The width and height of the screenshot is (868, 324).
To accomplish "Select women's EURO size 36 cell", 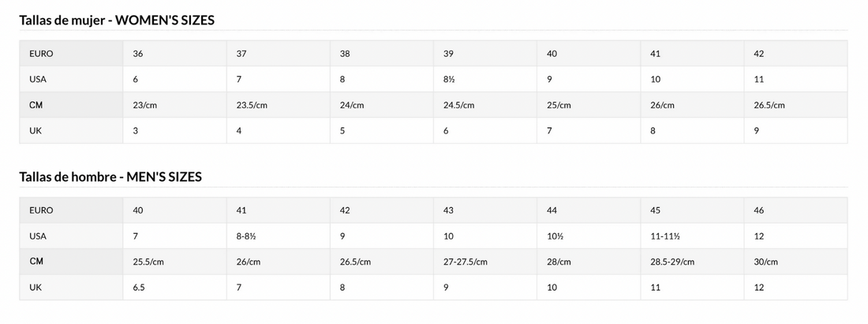I will 138,54.
